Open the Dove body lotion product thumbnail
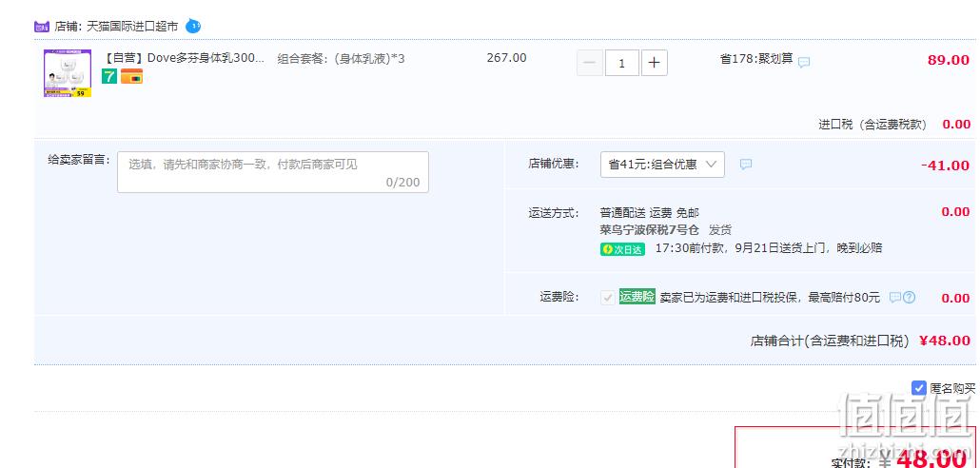The width and height of the screenshot is (980, 468). (x=68, y=73)
